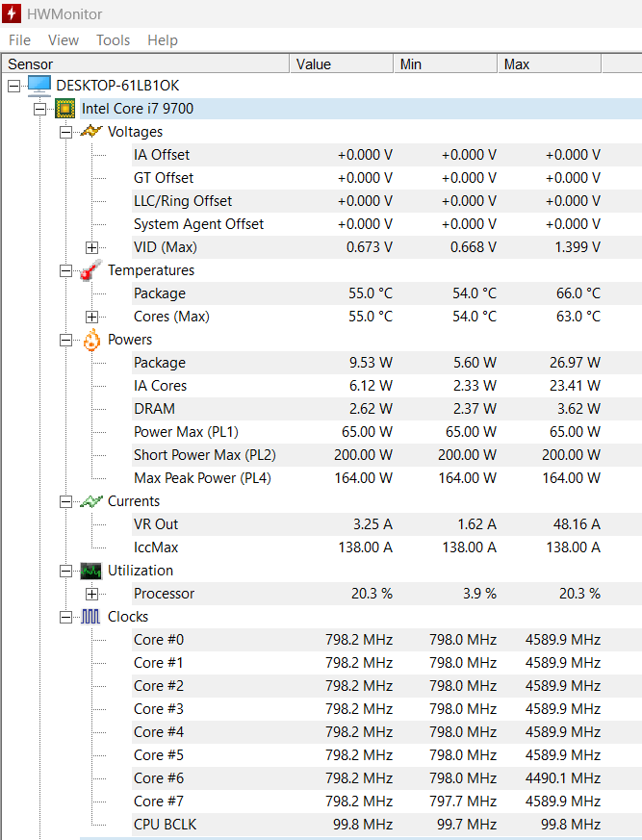The width and height of the screenshot is (642, 840).
Task: Select the Voltages group label
Action: tap(135, 132)
